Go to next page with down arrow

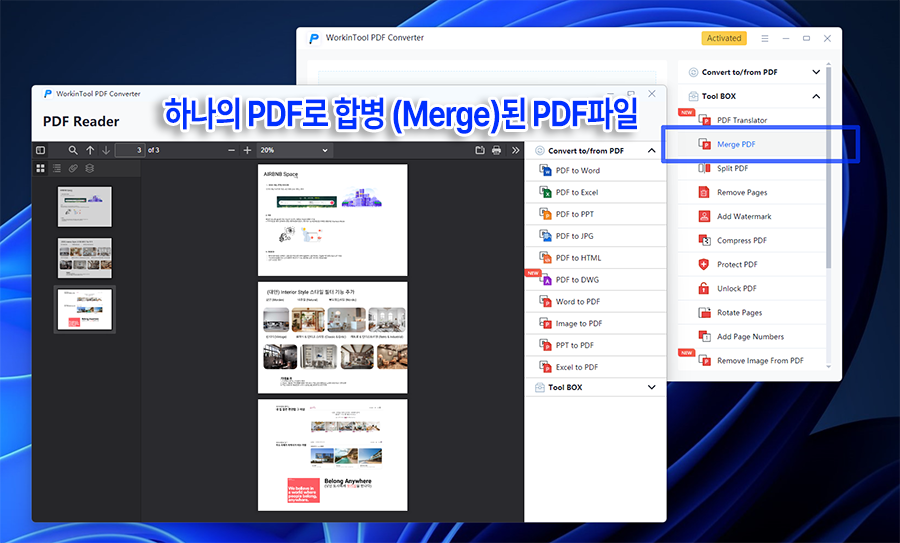(106, 150)
